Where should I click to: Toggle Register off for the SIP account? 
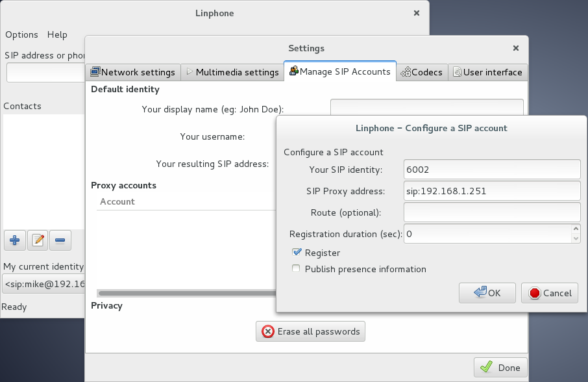(296, 252)
